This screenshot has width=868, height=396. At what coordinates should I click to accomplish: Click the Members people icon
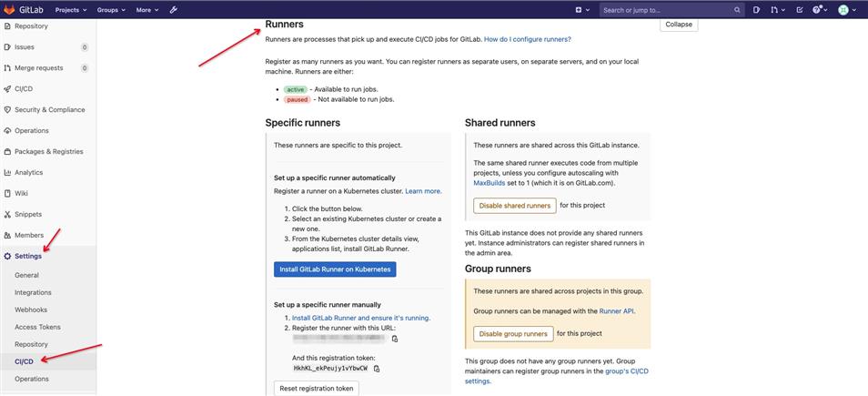(8, 236)
